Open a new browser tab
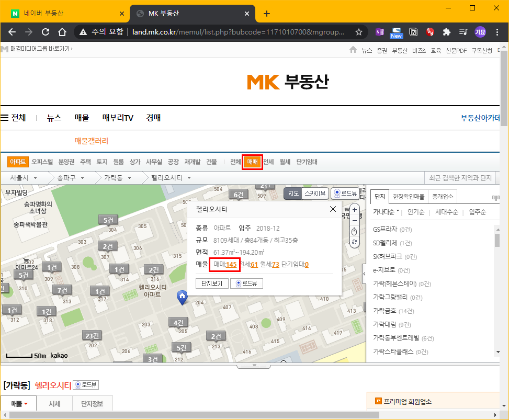Viewport: 509px width, 420px height. (x=266, y=14)
